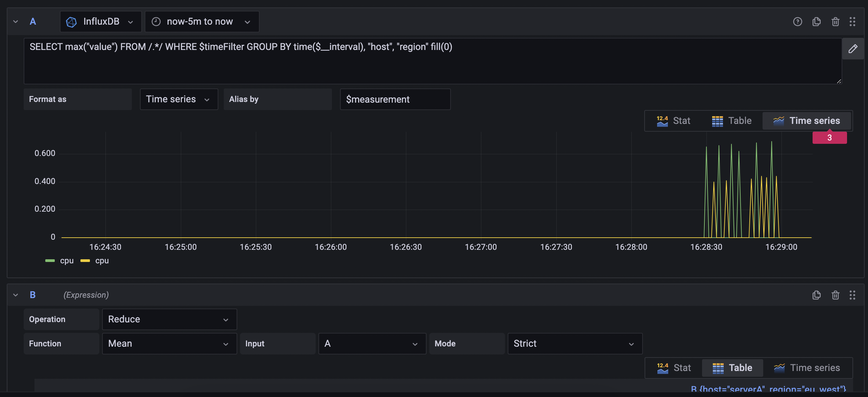Switch query A preview to the Table tab
The width and height of the screenshot is (868, 397).
pyautogui.click(x=731, y=121)
